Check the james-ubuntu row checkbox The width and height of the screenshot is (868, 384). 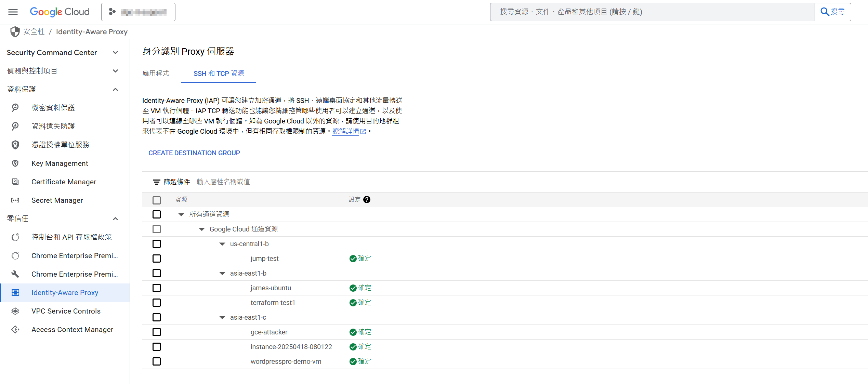click(x=157, y=288)
